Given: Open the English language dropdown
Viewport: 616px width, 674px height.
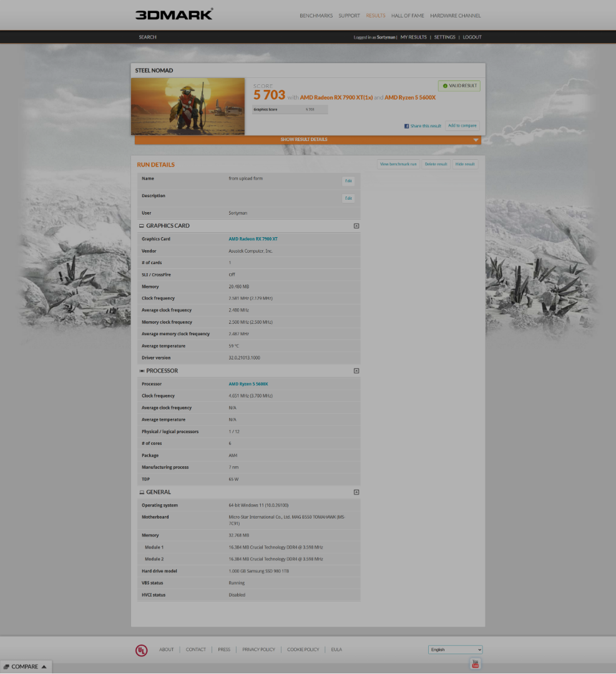Looking at the screenshot, I should tap(455, 650).
